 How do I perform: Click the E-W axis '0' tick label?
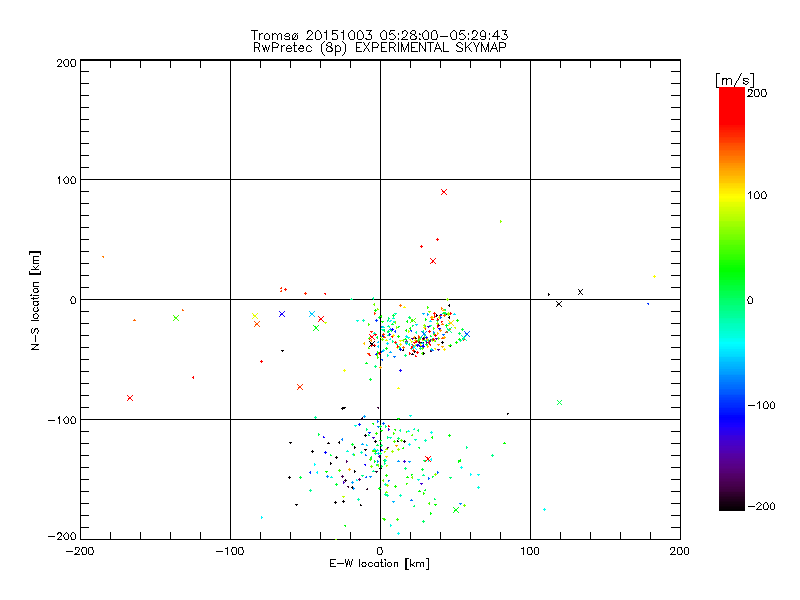pyautogui.click(x=380, y=551)
